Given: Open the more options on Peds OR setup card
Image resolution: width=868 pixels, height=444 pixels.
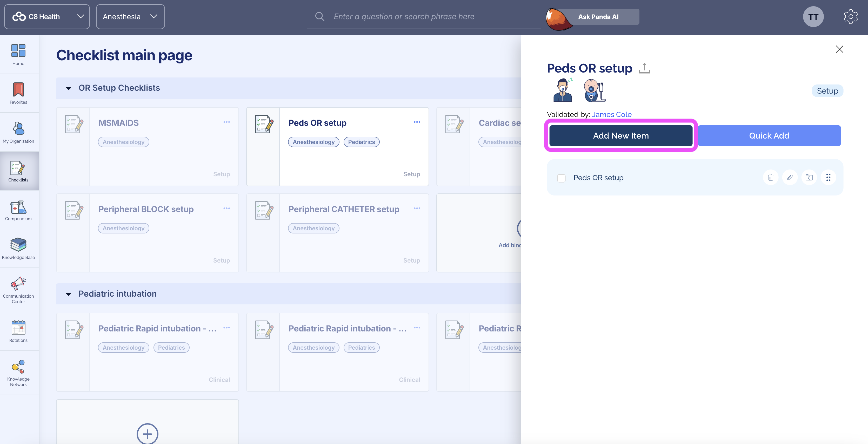Looking at the screenshot, I should pyautogui.click(x=417, y=122).
